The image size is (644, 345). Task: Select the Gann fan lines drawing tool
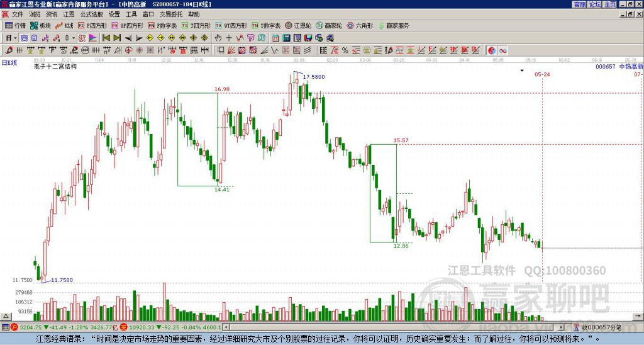tap(231, 50)
